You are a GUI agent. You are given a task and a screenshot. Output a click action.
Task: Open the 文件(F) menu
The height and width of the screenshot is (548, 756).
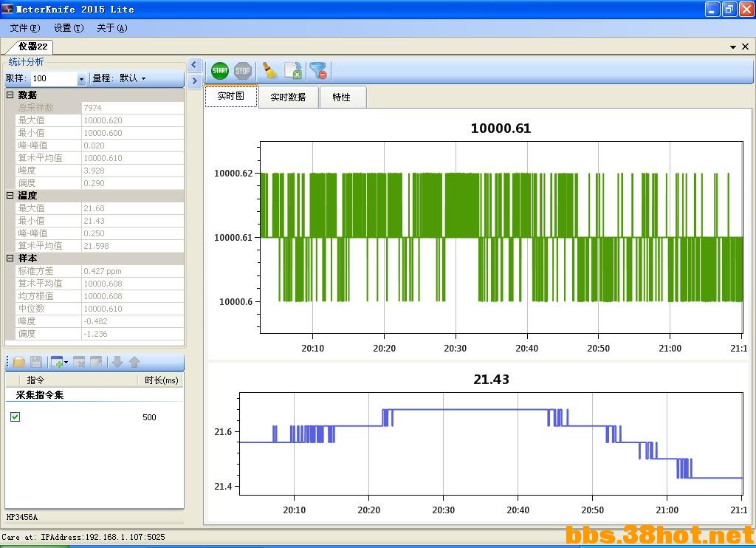point(25,28)
